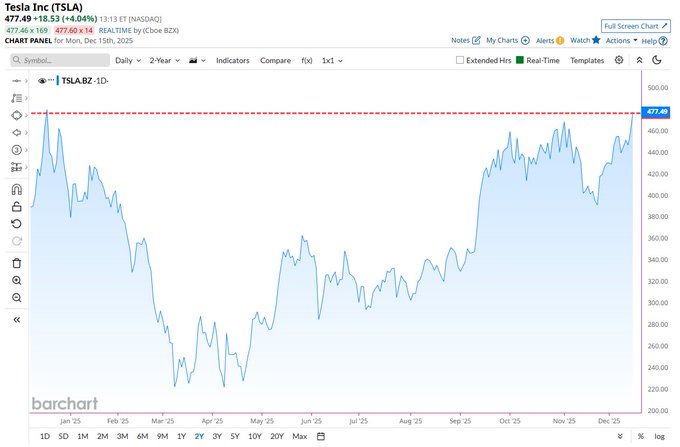Select the 1D range
Screen dimensions: 680x447
pos(45,436)
